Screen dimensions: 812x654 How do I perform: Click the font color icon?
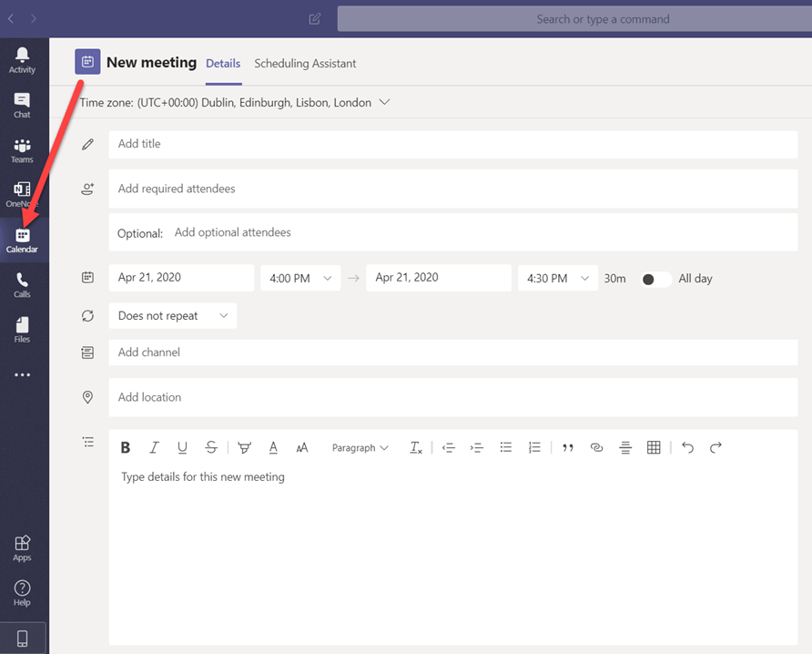coord(273,447)
